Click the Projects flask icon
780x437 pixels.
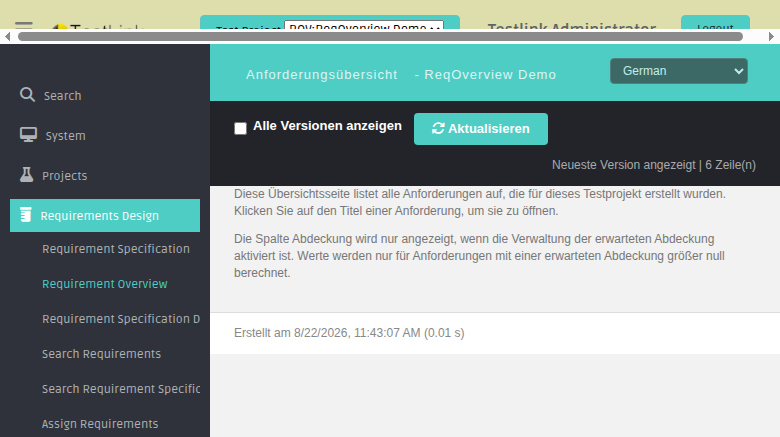26,175
